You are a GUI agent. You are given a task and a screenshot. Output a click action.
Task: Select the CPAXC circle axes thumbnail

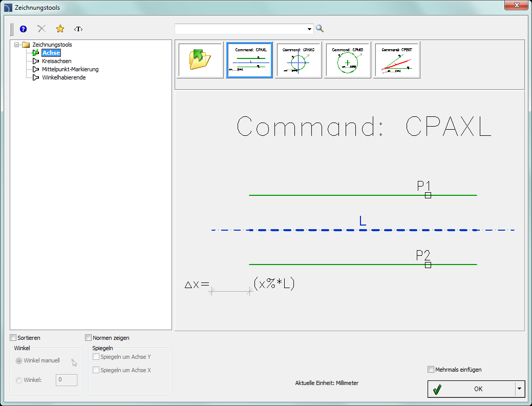299,60
